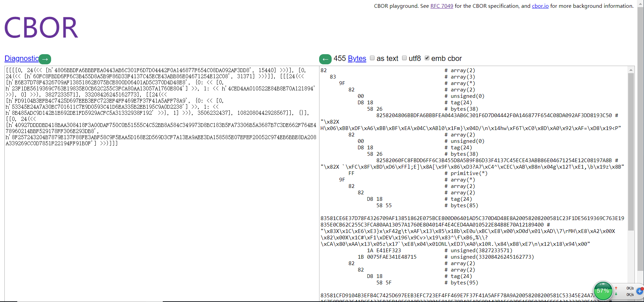This screenshot has height=302, width=644.
Task: Click the Diagnostic link
Action: 22,59
